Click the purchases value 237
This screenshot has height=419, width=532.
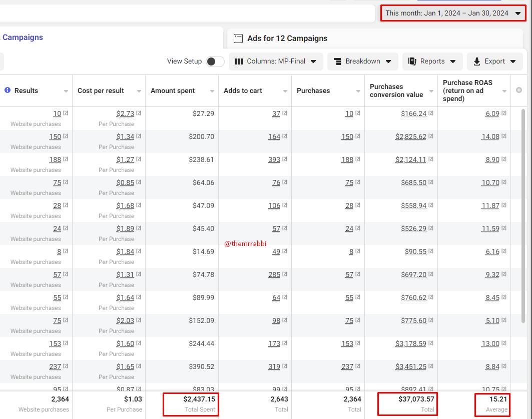click(347, 366)
